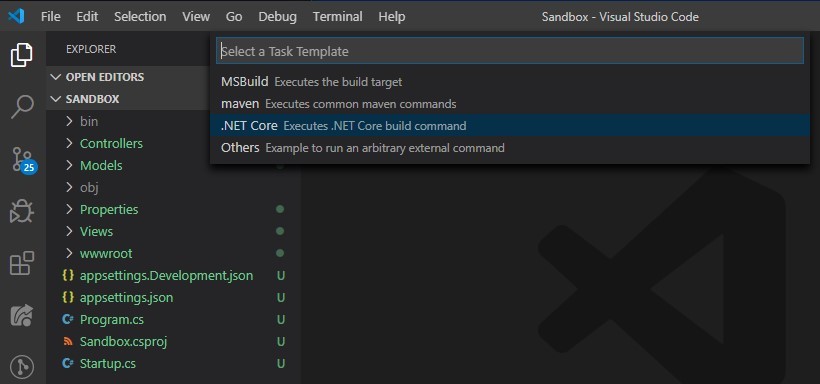The width and height of the screenshot is (820, 384).
Task: Open the Help menu
Action: coord(392,17)
